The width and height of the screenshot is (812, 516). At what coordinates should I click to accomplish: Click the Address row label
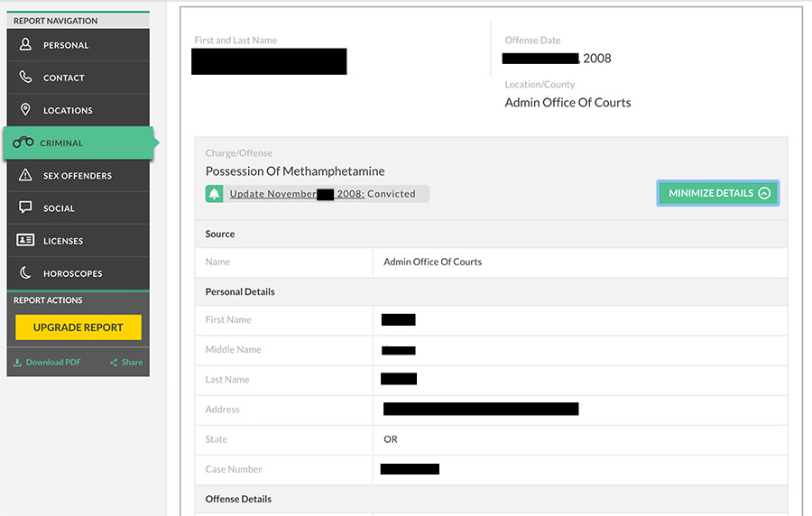[x=222, y=410]
